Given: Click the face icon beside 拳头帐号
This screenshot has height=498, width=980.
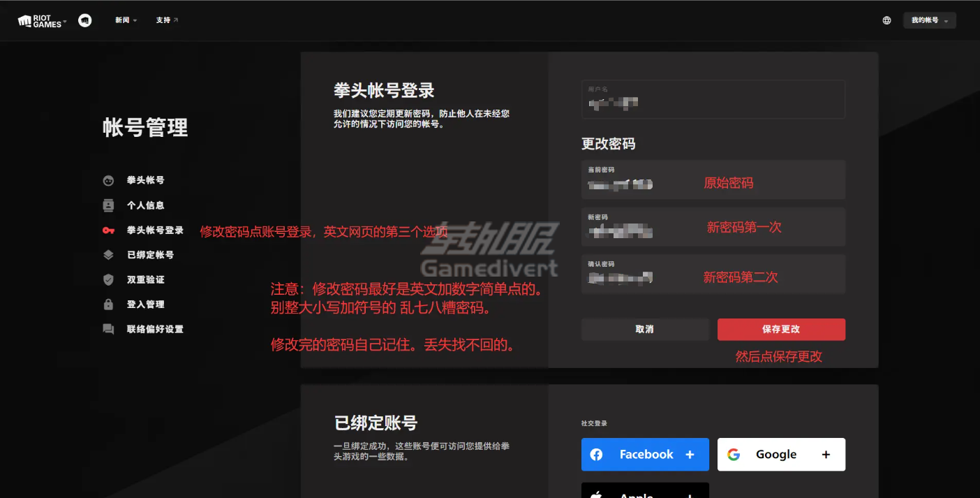Looking at the screenshot, I should [108, 181].
